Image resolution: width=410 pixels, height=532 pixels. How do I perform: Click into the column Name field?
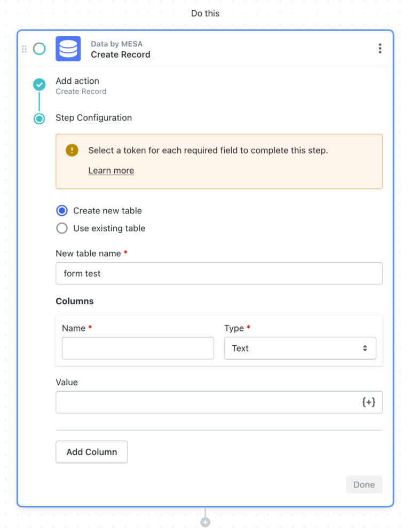(x=138, y=348)
